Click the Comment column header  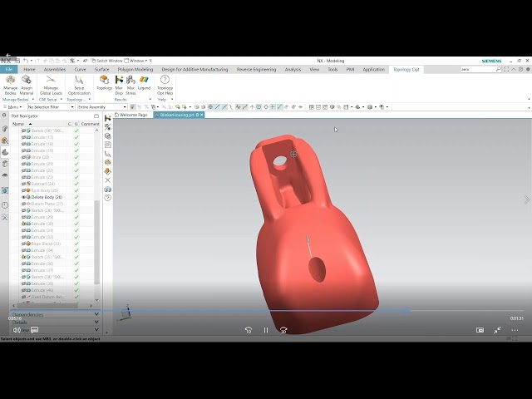pyautogui.click(x=90, y=124)
